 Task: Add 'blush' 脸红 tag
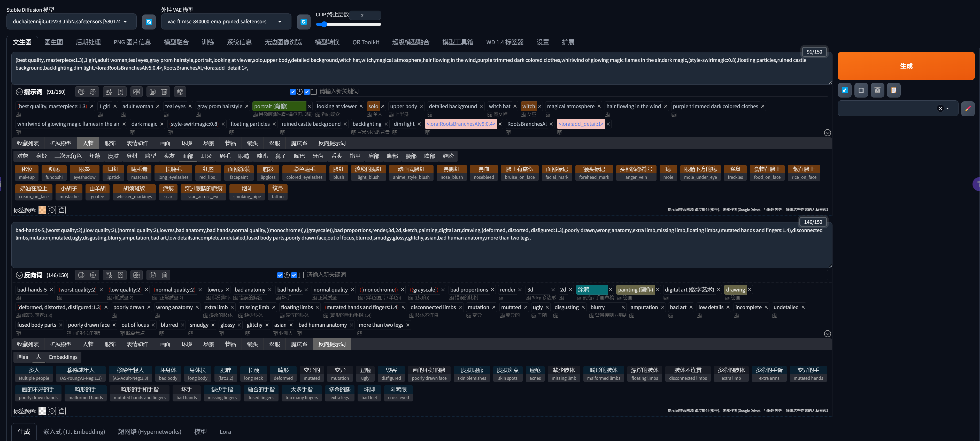coord(338,173)
